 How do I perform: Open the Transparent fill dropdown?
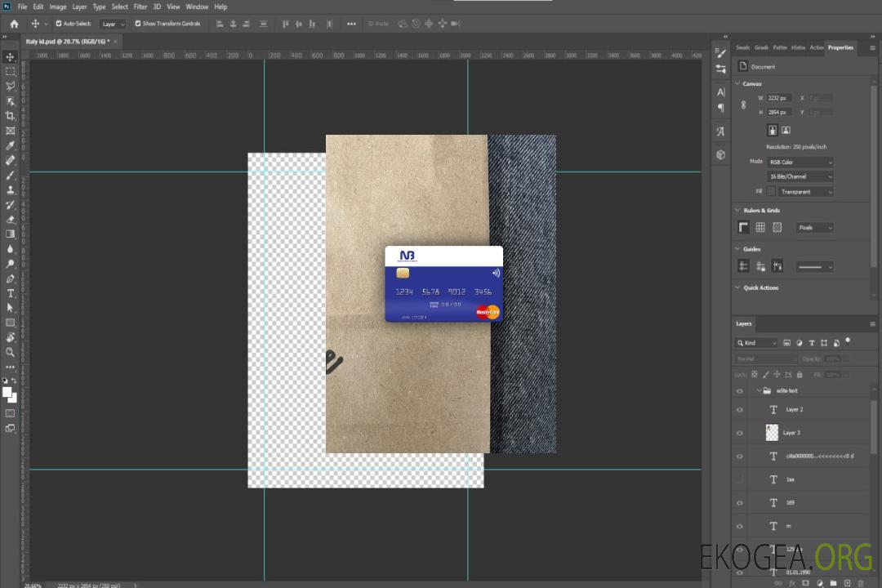coord(804,192)
